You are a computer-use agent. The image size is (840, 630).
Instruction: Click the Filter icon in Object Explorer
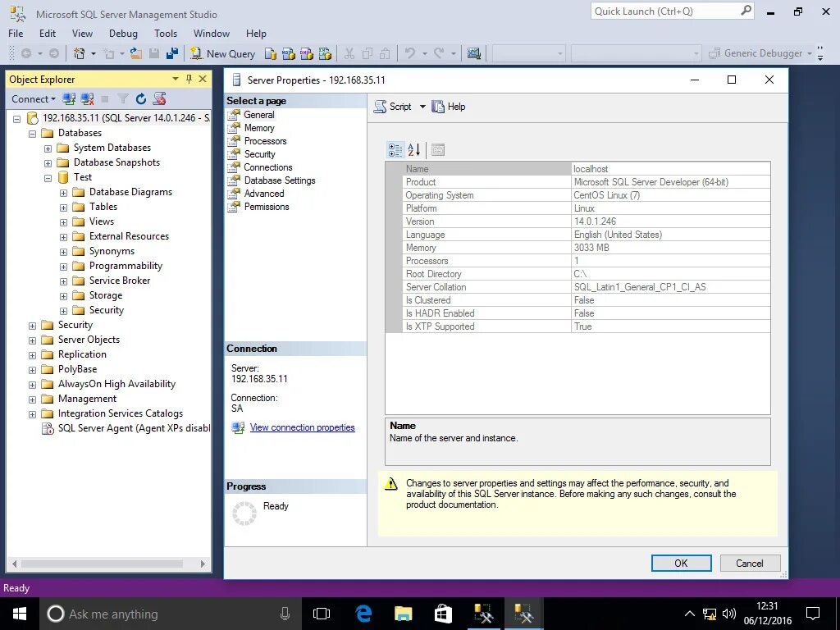point(123,99)
